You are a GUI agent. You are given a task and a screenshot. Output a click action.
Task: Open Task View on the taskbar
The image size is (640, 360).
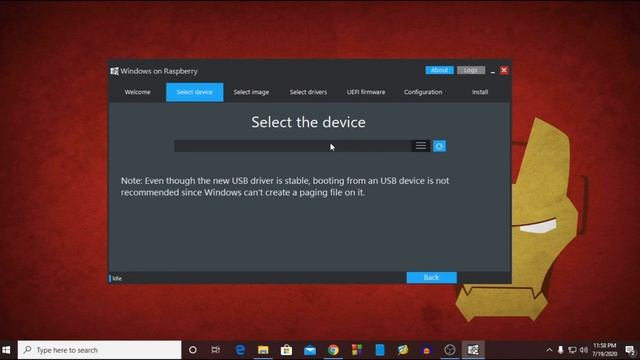coord(216,350)
